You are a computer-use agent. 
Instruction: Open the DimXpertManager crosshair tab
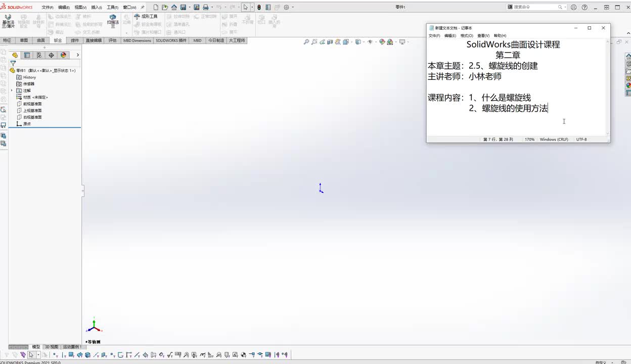click(x=51, y=55)
